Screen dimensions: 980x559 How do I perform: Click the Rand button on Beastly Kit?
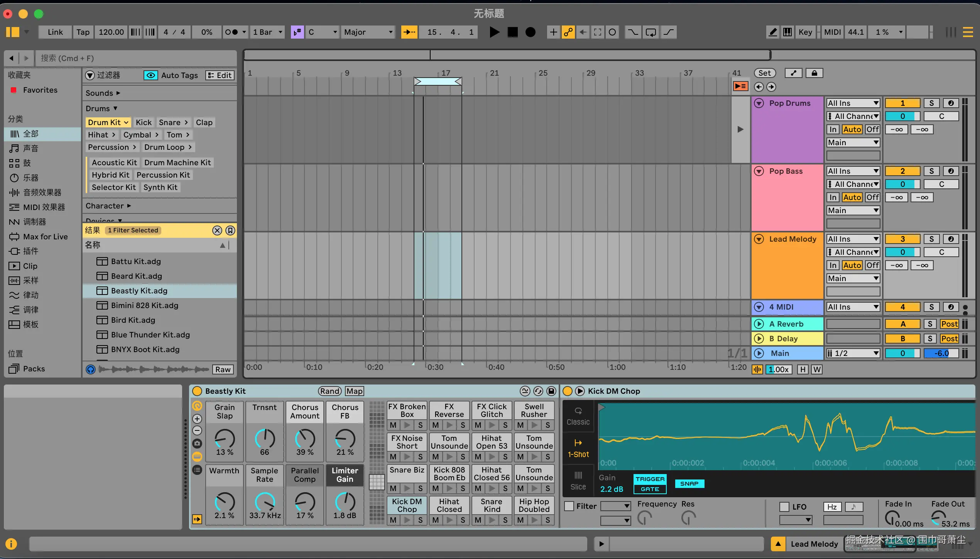click(329, 391)
